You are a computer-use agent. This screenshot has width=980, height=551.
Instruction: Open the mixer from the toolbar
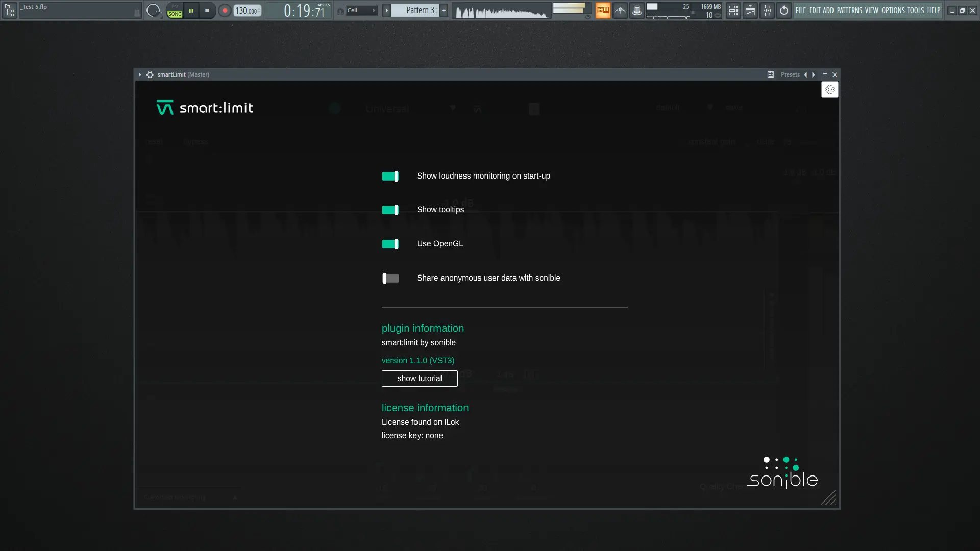767,10
